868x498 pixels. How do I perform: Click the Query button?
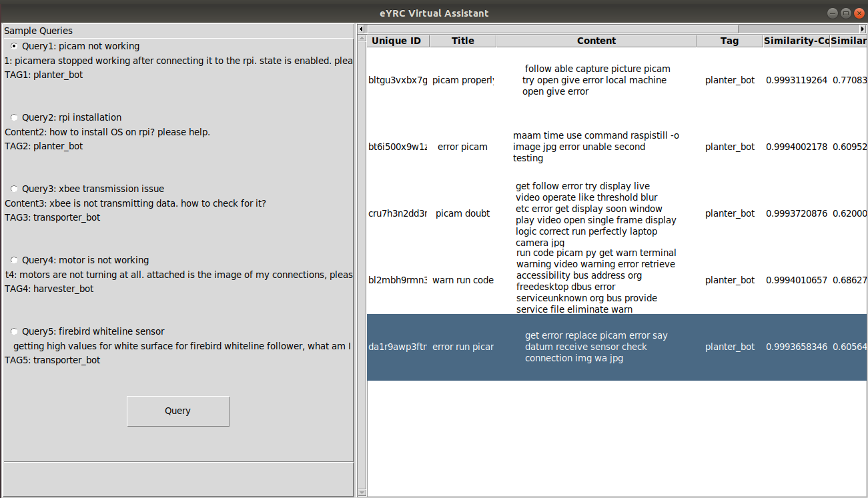178,411
